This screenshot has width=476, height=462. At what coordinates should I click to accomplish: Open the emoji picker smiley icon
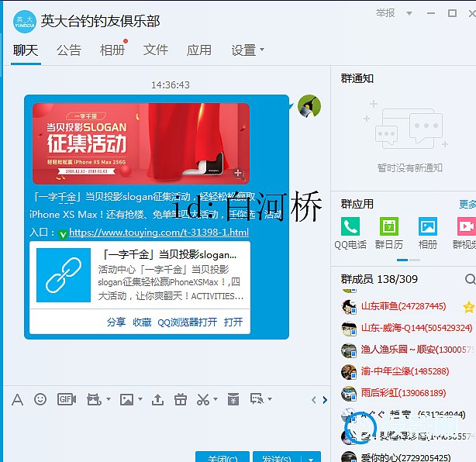coord(40,399)
